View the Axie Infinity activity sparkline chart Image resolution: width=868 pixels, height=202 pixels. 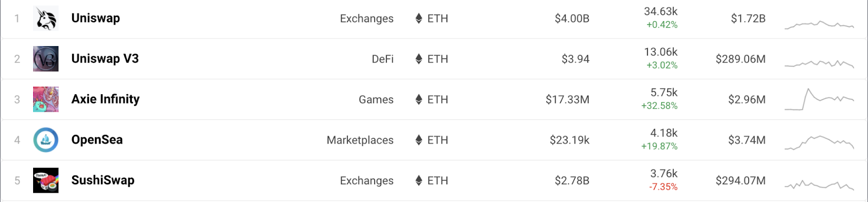point(819,99)
